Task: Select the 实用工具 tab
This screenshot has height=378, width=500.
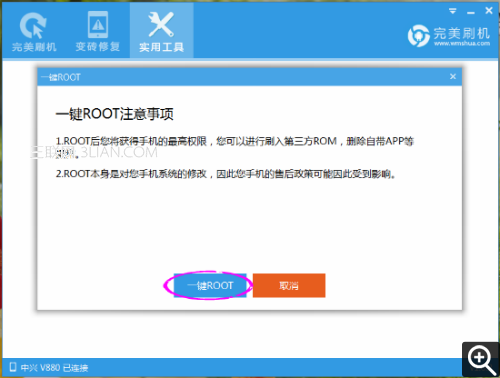Action: tap(162, 31)
